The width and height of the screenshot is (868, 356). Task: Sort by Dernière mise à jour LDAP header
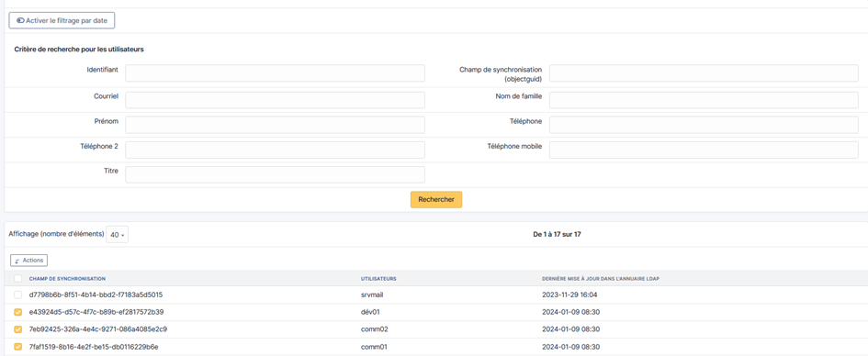point(600,279)
